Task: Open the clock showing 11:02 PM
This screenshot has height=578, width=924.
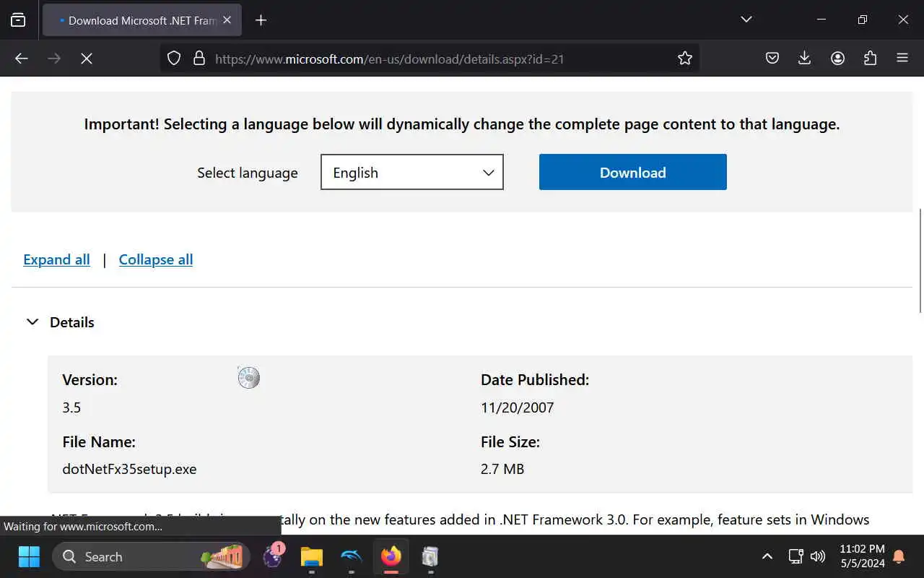Action: click(x=862, y=556)
